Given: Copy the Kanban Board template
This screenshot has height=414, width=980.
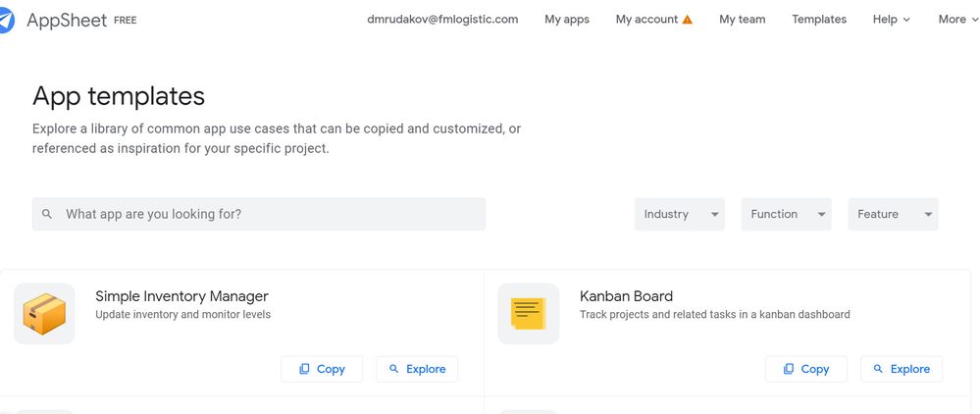Looking at the screenshot, I should point(806,369).
